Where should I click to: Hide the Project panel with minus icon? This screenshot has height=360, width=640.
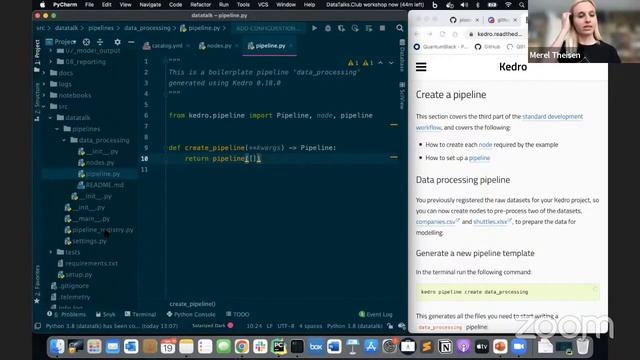(131, 42)
